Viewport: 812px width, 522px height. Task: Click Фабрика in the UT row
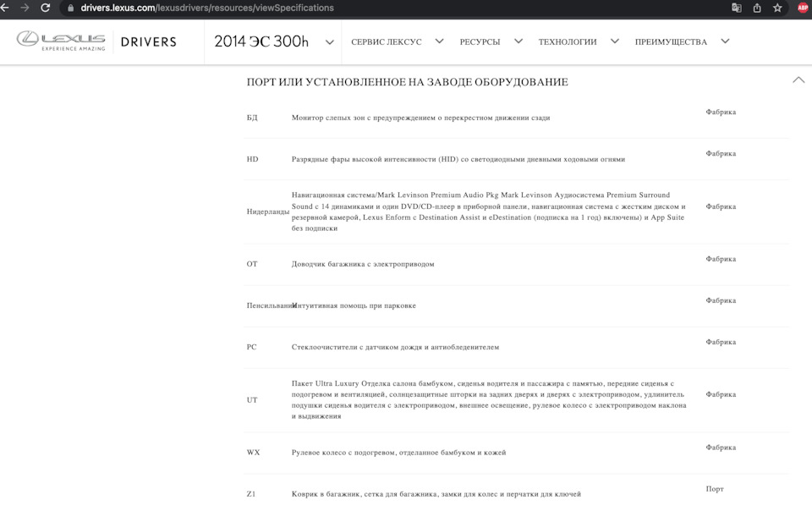(721, 394)
